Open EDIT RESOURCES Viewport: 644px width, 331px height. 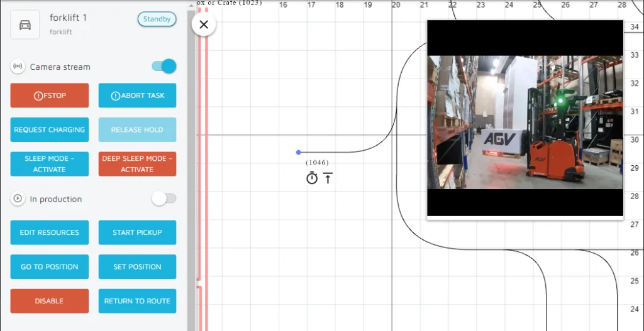(x=50, y=232)
